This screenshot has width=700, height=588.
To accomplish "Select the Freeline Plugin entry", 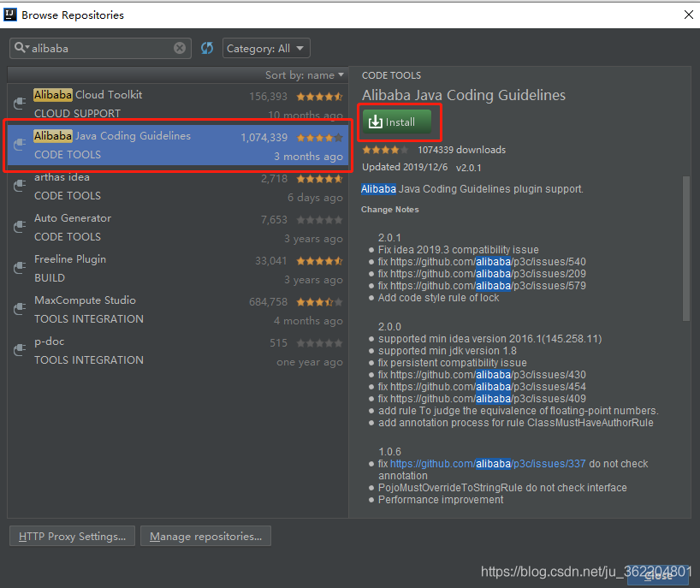I will 178,268.
